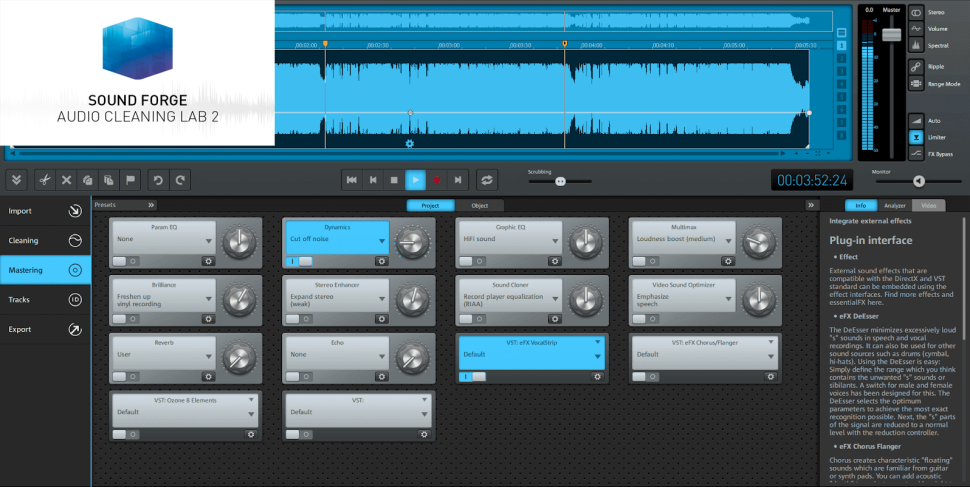Go to the Cleaning section
This screenshot has width=970, height=487.
[45, 241]
